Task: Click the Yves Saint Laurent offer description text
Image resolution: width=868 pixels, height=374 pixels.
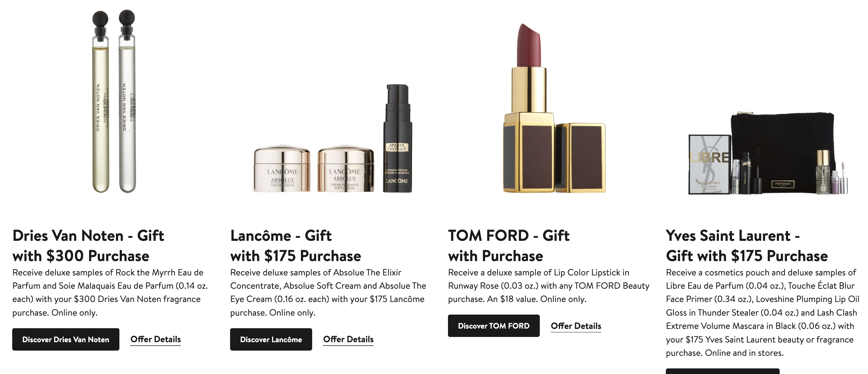Action: click(x=763, y=312)
